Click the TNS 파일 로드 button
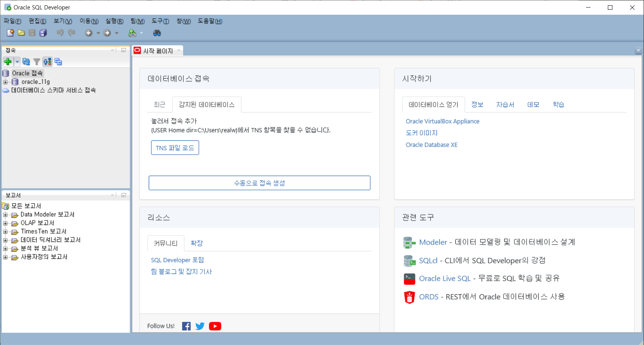The height and width of the screenshot is (345, 644). (175, 148)
